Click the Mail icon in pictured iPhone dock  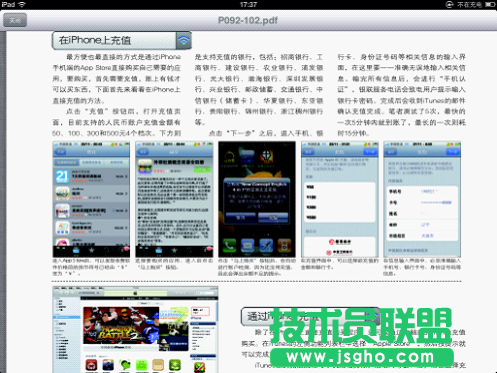coord(247,246)
